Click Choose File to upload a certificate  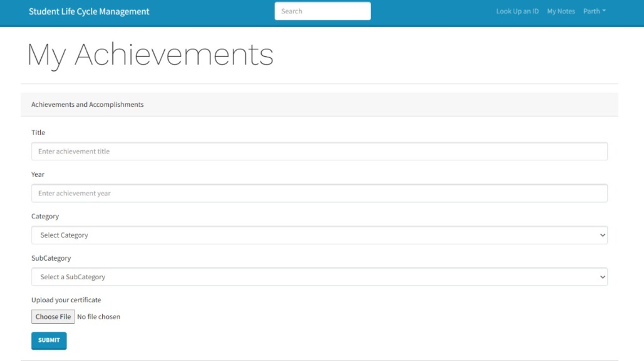coord(53,316)
